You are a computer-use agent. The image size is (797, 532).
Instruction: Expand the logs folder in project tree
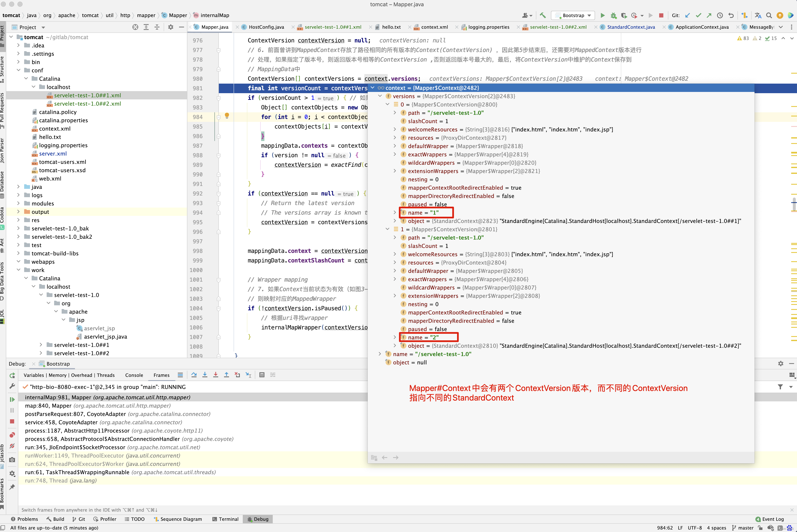[18, 195]
